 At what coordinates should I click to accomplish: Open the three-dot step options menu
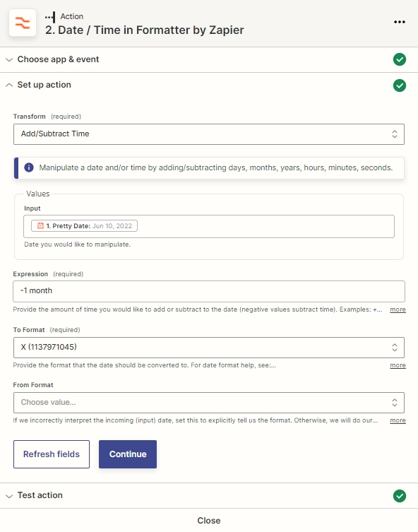coord(400,22)
